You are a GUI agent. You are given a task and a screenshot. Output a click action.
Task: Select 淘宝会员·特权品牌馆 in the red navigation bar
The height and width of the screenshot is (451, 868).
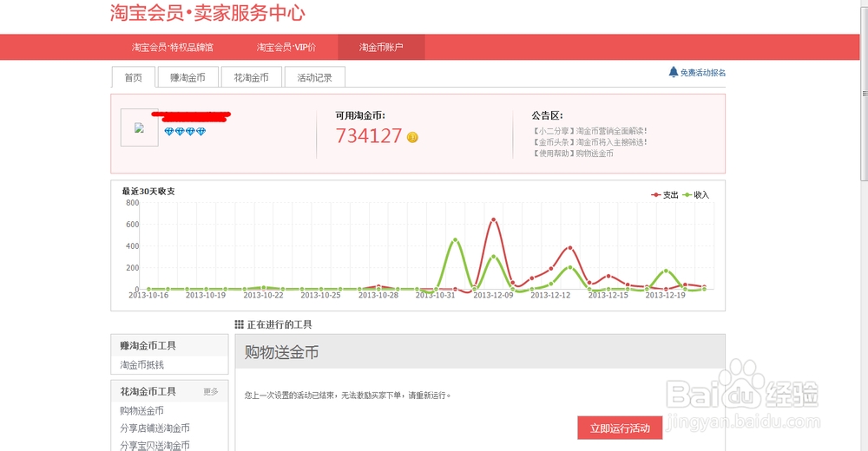coord(173,48)
